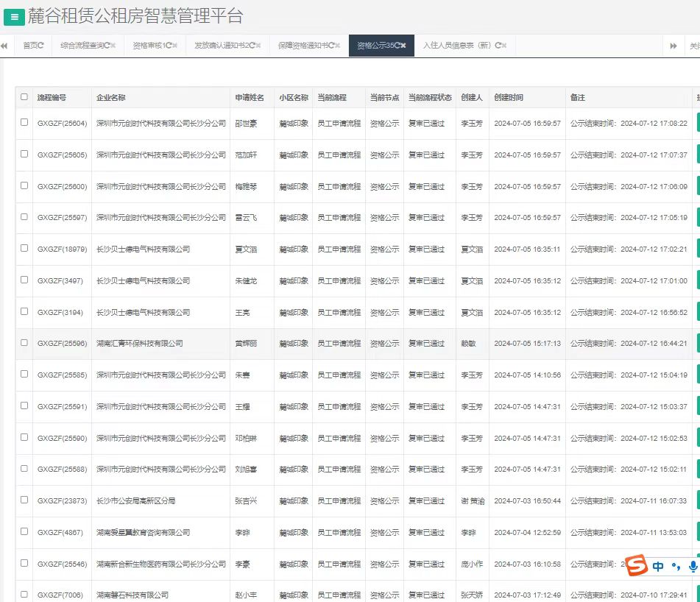Switch to the 资格审核 tab
The width and height of the screenshot is (700, 602).
tap(151, 46)
